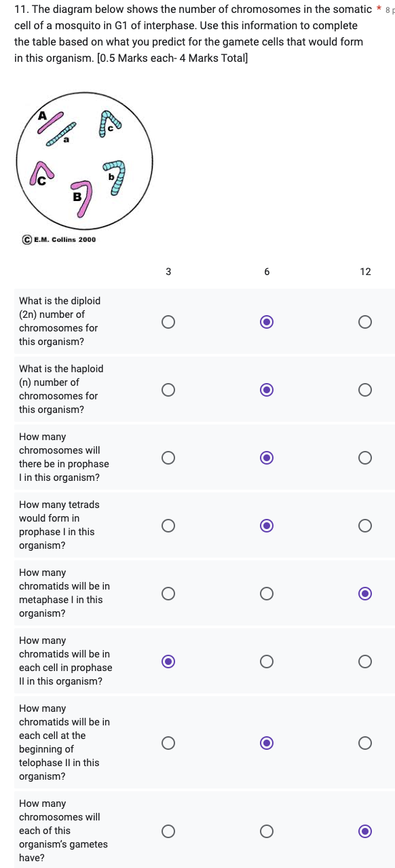
Task: Select 12 for the diploid number question
Action: (x=365, y=321)
